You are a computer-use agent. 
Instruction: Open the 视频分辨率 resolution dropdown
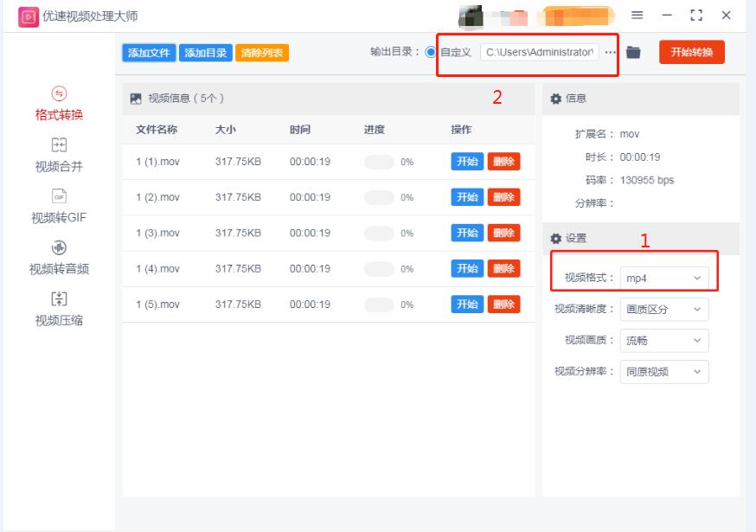(x=663, y=372)
